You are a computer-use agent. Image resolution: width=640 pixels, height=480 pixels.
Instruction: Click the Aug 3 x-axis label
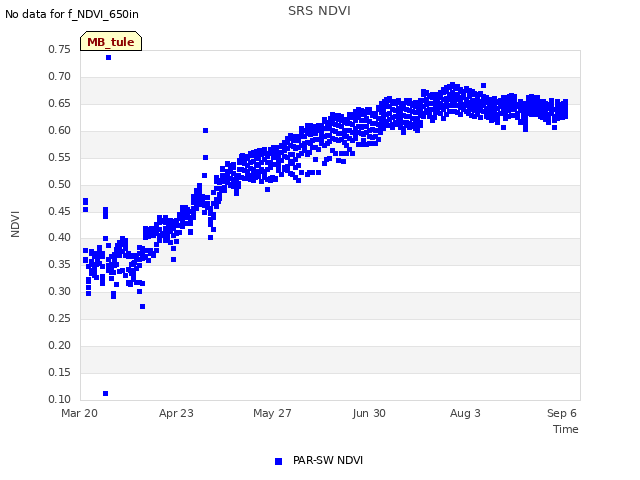[x=465, y=413]
